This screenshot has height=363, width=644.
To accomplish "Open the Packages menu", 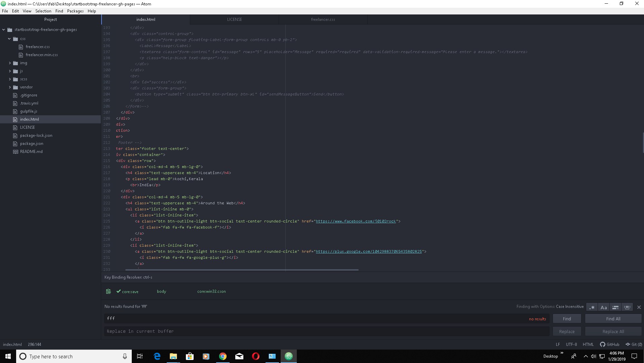I will pyautogui.click(x=75, y=11).
